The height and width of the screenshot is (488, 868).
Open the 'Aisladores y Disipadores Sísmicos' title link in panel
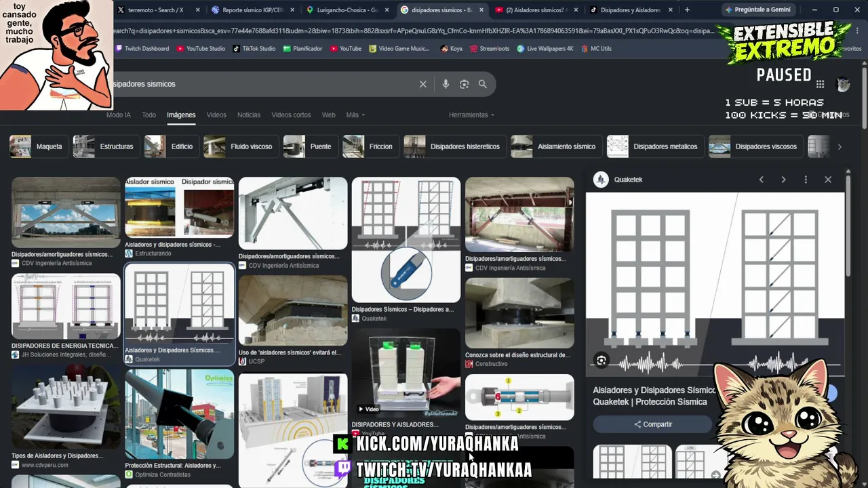(654, 396)
